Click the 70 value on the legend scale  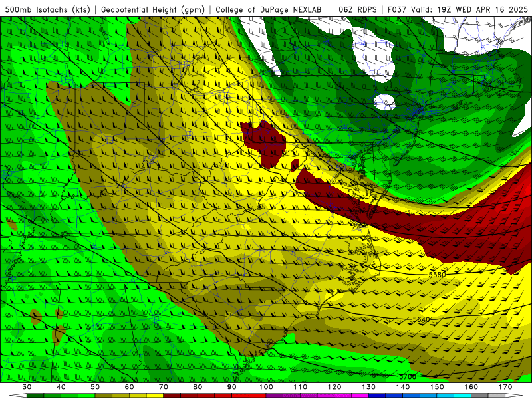tap(164, 387)
